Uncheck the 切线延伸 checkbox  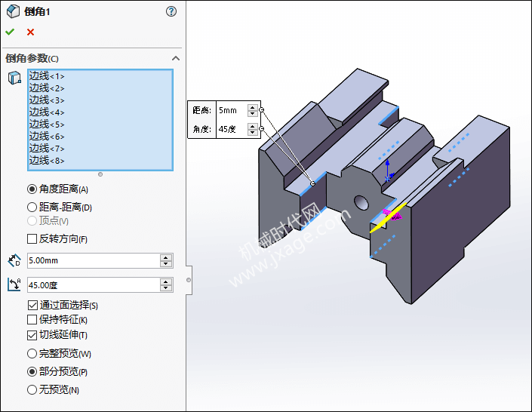click(x=32, y=335)
